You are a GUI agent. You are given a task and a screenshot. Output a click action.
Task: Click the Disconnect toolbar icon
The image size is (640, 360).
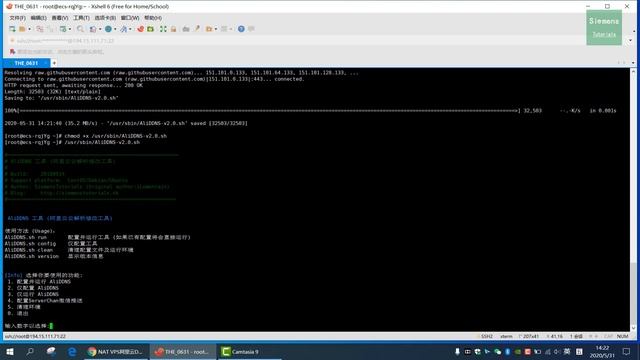point(51,29)
